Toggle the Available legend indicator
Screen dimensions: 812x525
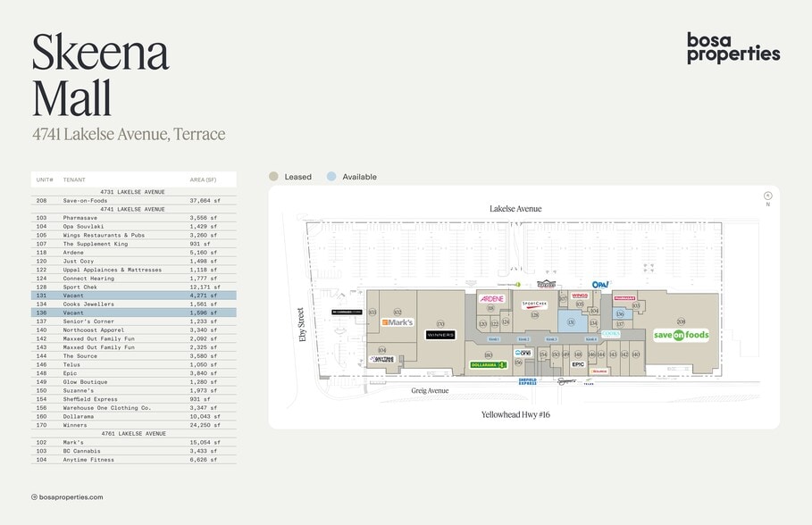pos(331,177)
